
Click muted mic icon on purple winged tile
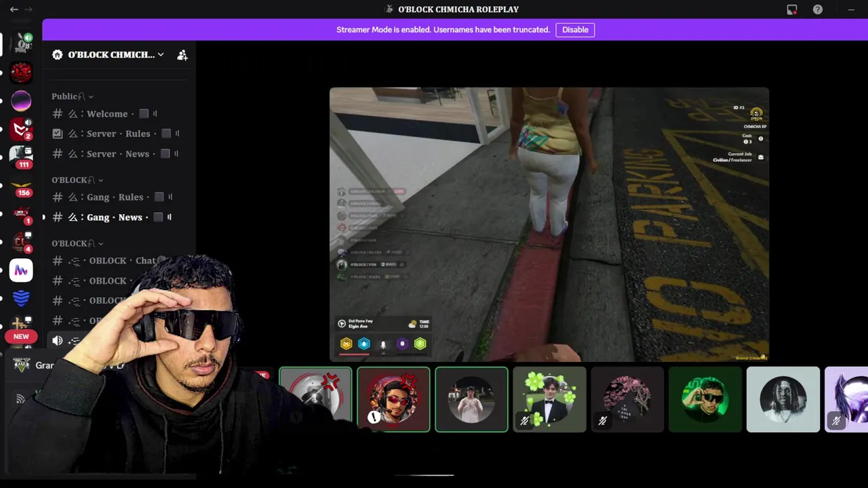tap(836, 421)
